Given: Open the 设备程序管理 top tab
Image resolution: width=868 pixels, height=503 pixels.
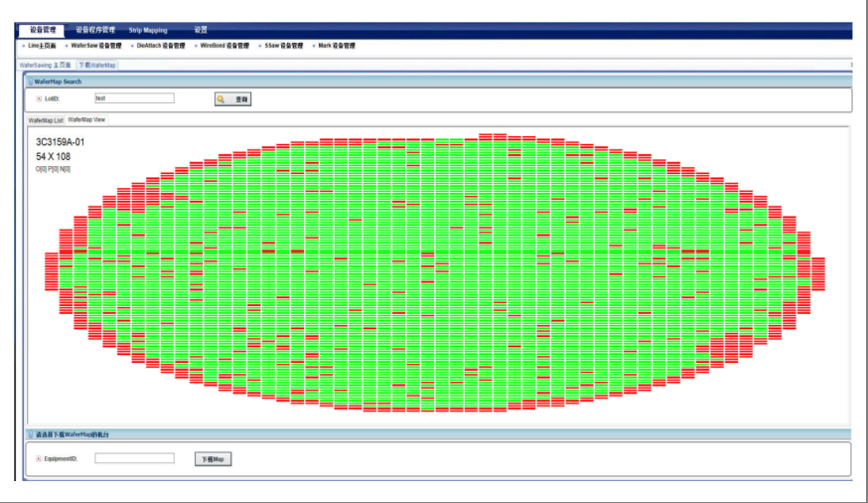Looking at the screenshot, I should 95,30.
